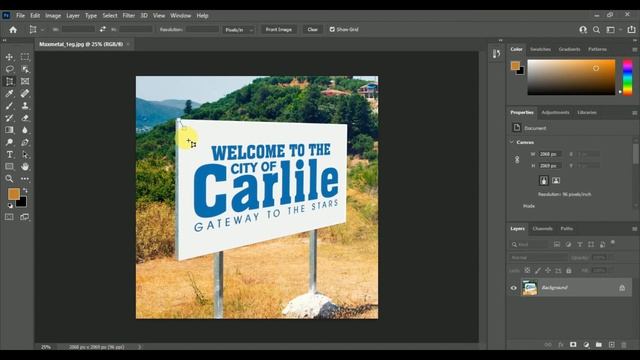Reset default foreground and background colors
This screenshot has width=640, height=360.
click(x=10, y=206)
